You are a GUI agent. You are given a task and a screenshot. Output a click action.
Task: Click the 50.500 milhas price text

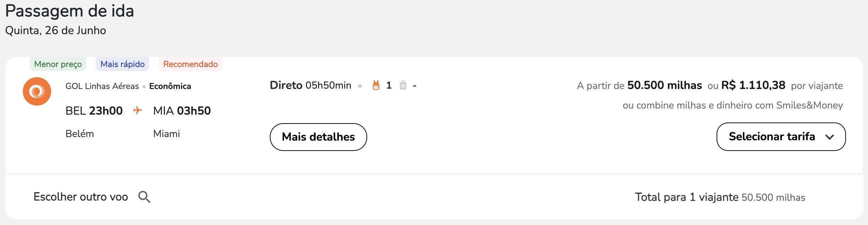coord(664,85)
